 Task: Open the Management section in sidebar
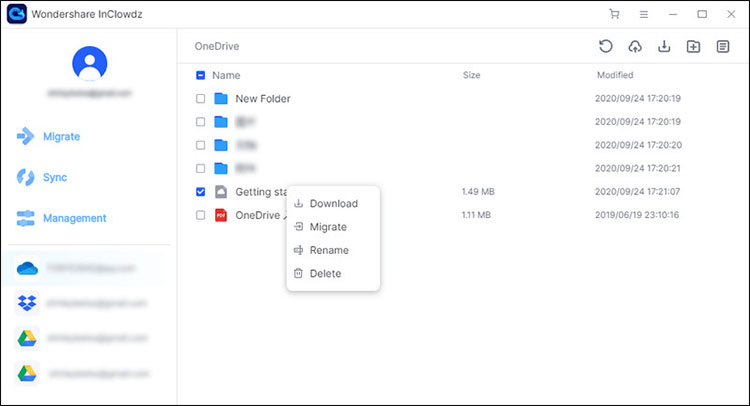(x=75, y=218)
